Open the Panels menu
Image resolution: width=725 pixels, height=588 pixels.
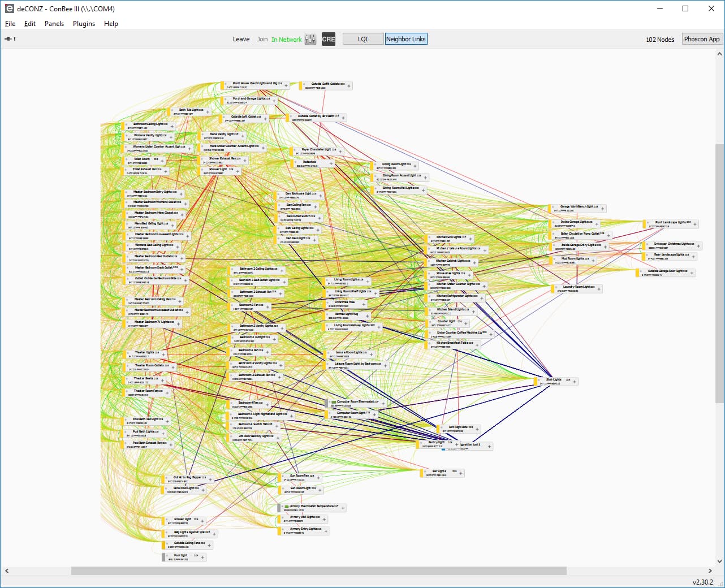coord(54,24)
